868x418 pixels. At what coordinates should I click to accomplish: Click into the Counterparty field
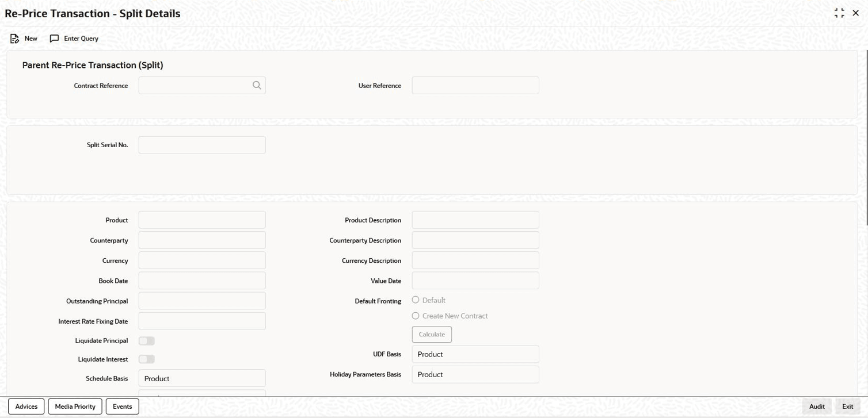[202, 240]
